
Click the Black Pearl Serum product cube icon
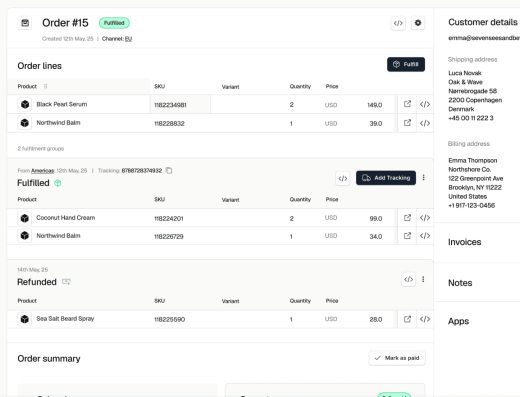pos(25,104)
